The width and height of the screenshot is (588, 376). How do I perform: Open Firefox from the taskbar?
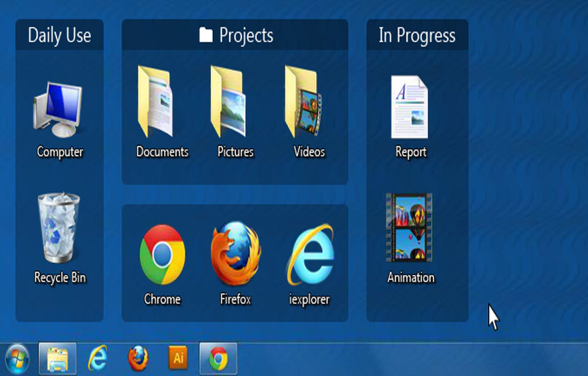138,357
